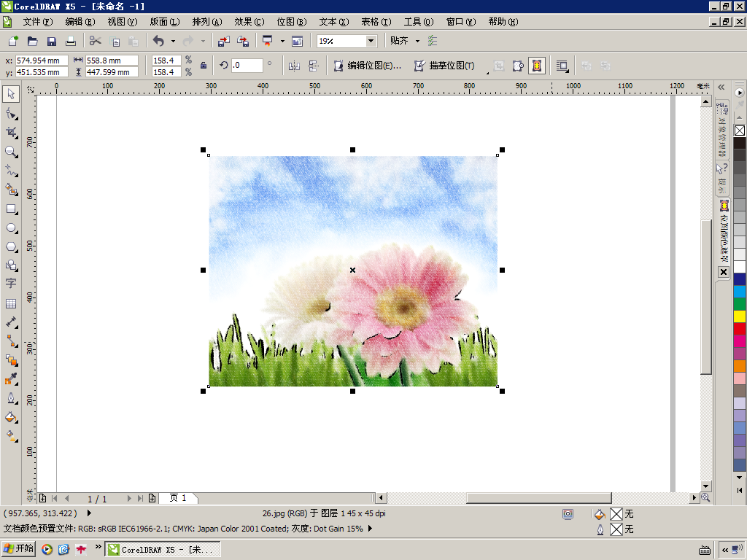Select the Rectangle tool
The image size is (747, 560).
coord(11,209)
